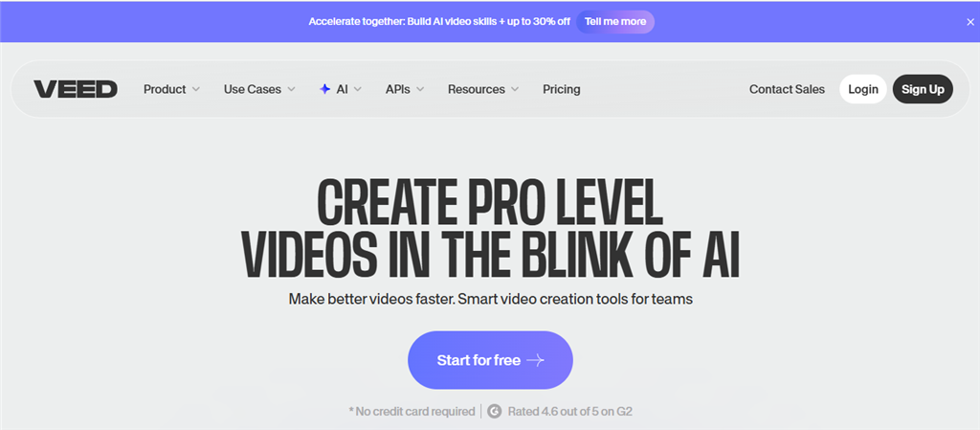
Task: Expand the Resources dropdown chevron
Action: (514, 89)
